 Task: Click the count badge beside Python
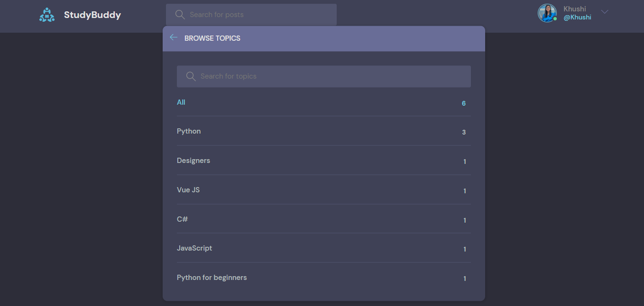463,132
